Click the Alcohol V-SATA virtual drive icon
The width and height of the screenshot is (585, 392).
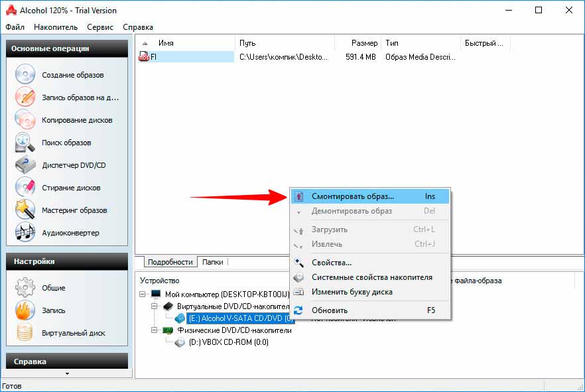(180, 318)
